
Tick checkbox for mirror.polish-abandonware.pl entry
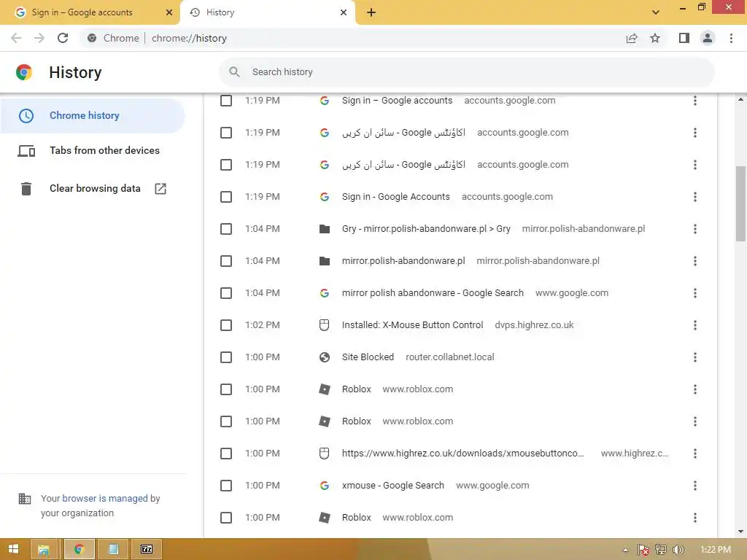tap(226, 261)
